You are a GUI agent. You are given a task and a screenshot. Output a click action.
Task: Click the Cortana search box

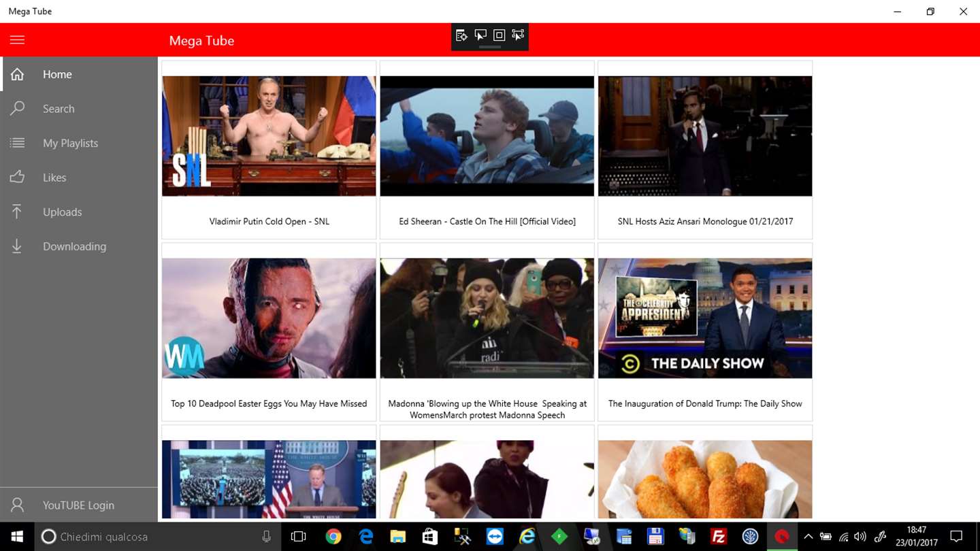click(157, 537)
